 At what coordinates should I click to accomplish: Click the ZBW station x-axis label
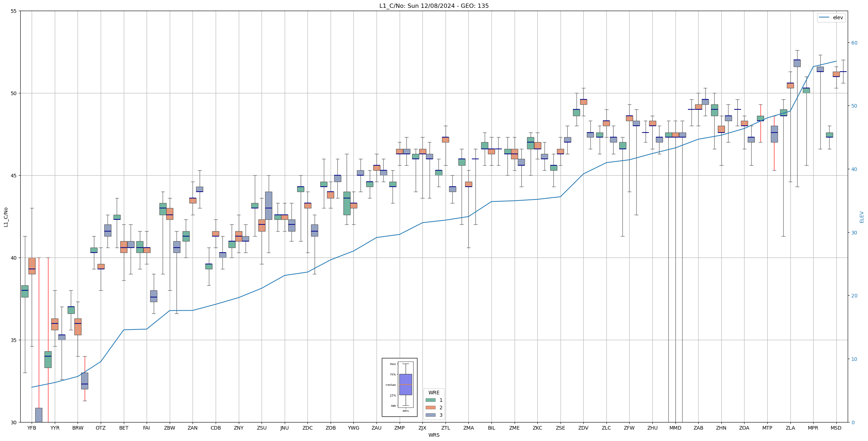(169, 428)
